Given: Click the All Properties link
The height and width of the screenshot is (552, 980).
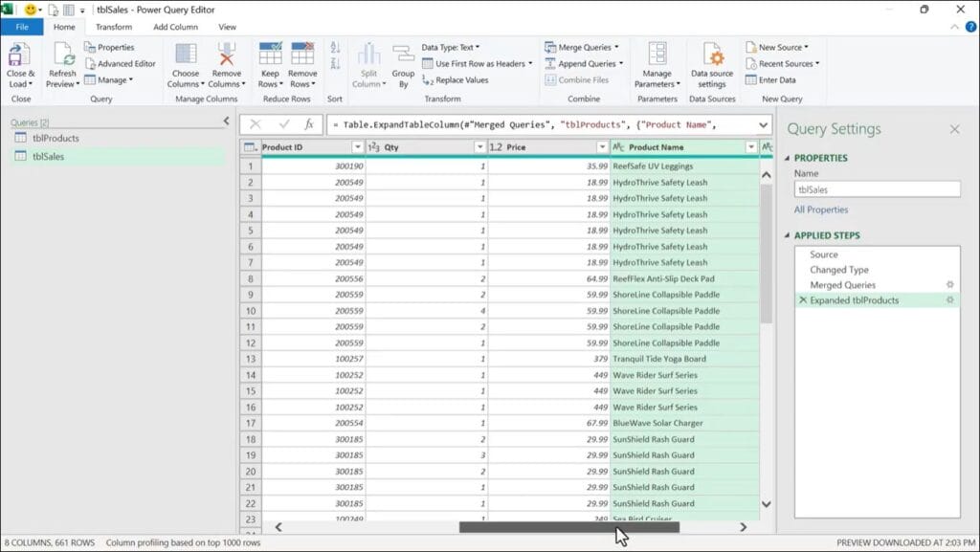Looking at the screenshot, I should pos(820,210).
